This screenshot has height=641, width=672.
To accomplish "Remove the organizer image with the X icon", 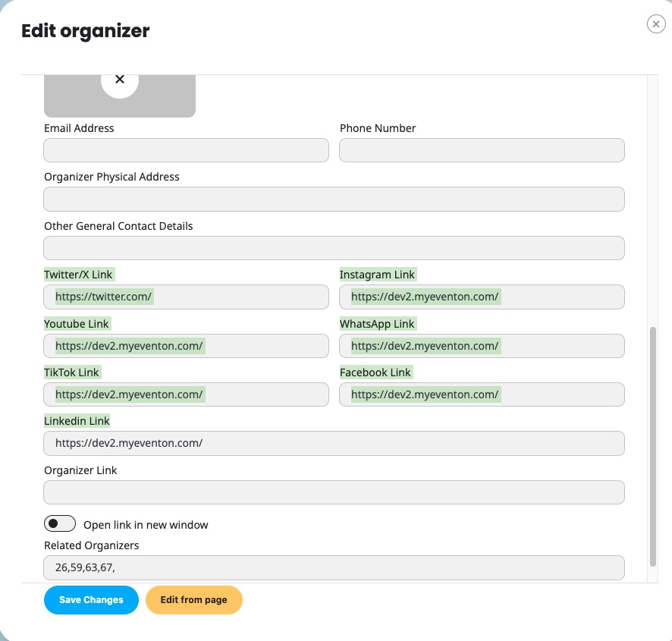I will (120, 80).
